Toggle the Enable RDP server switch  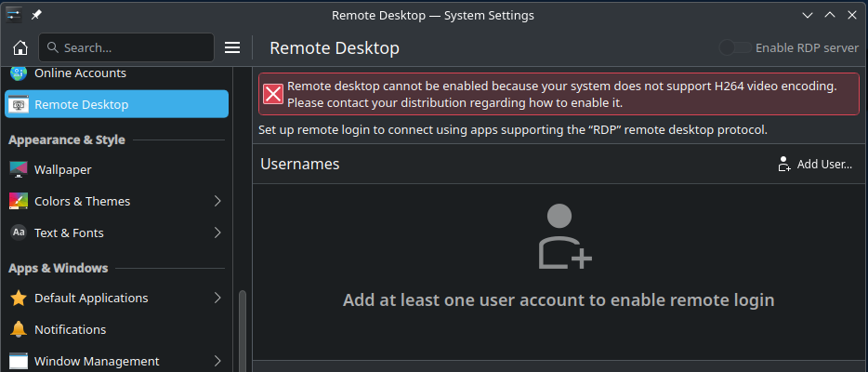tap(734, 47)
